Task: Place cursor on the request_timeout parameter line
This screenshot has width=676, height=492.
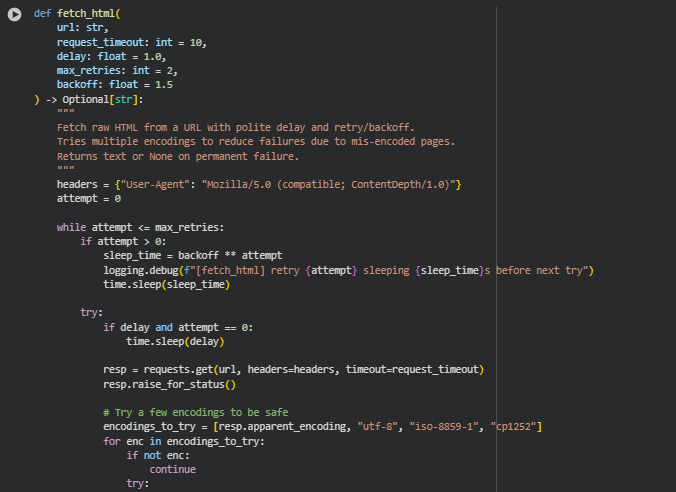Action: [x=130, y=43]
